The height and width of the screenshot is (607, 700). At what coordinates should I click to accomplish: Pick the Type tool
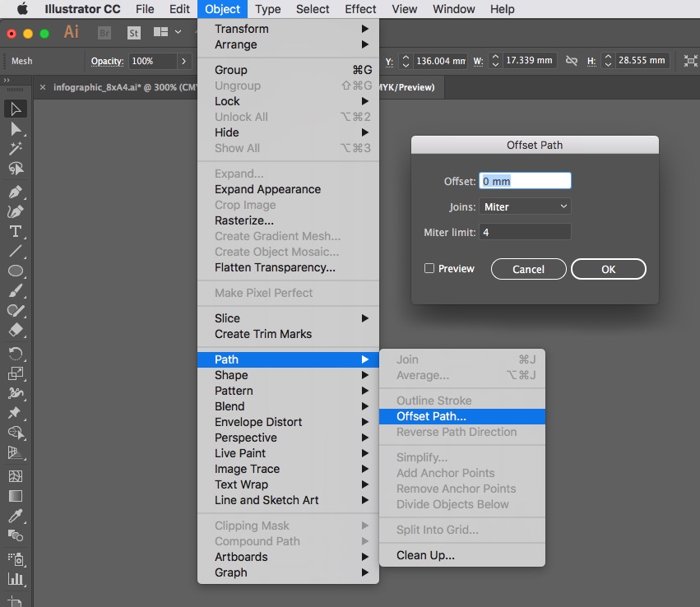[x=15, y=231]
